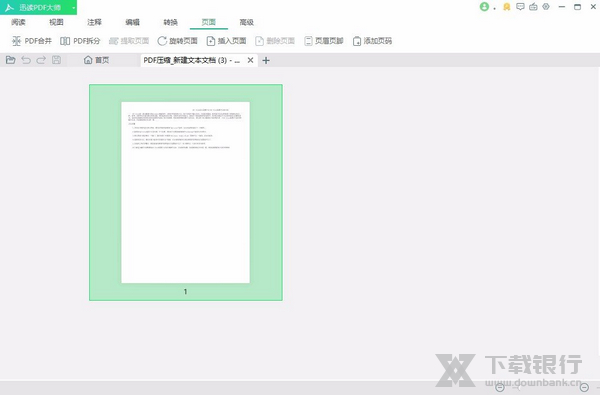
Task: Open the 高级 menu tab
Action: point(246,22)
